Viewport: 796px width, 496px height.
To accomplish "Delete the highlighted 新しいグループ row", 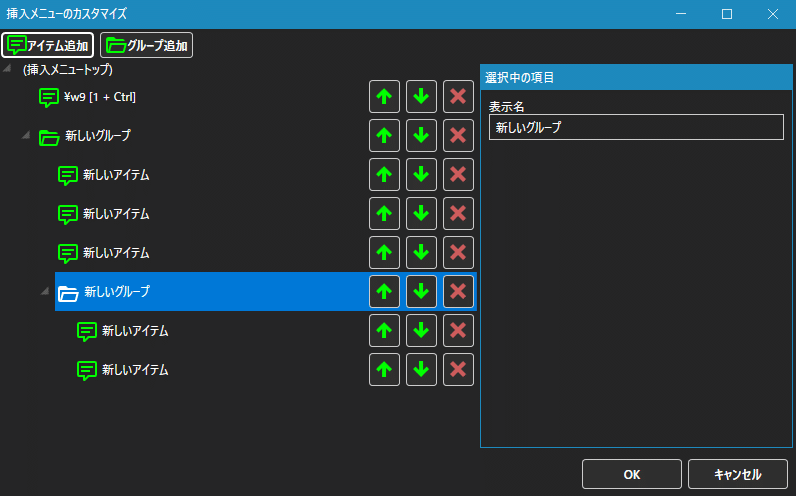I will pos(458,291).
